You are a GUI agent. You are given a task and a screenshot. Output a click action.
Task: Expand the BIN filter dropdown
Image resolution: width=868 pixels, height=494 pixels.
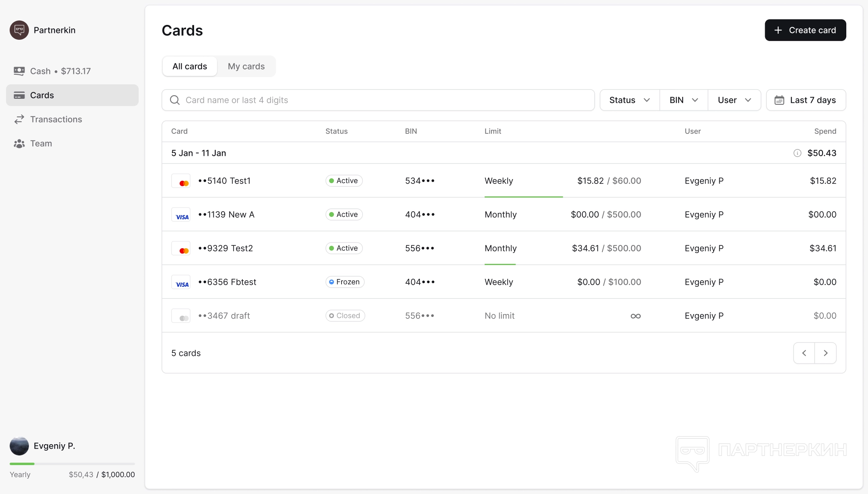(x=683, y=100)
